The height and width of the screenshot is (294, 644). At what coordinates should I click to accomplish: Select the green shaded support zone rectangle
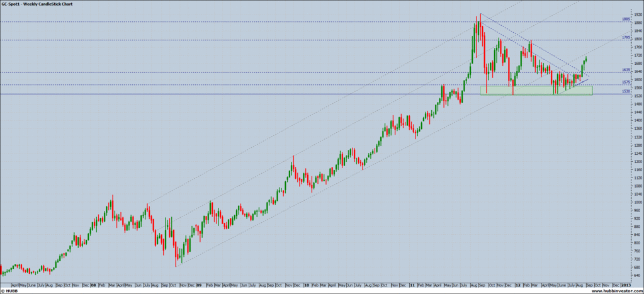coord(536,91)
